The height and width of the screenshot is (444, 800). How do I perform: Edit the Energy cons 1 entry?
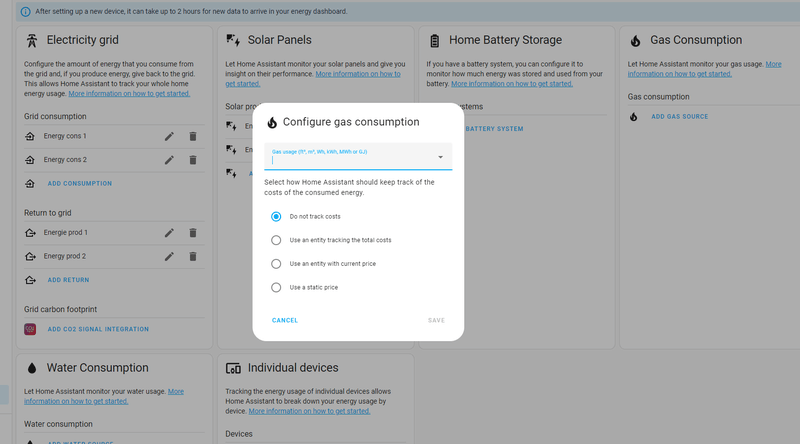[169, 136]
